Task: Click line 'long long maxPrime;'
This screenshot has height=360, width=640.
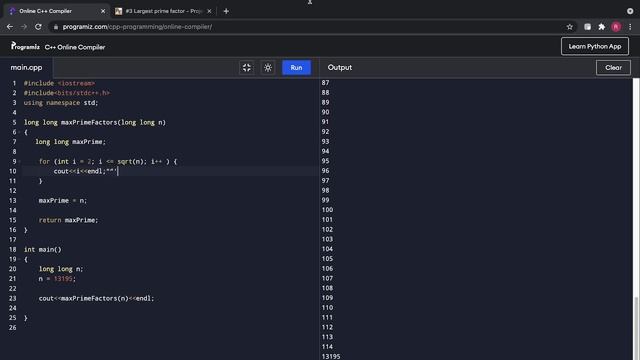Action: (x=70, y=142)
